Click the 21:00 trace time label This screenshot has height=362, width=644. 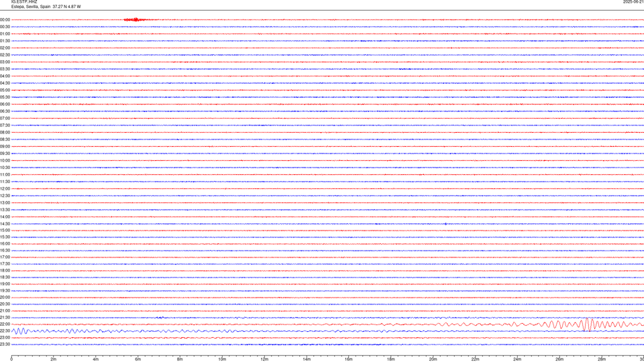tap(5, 310)
